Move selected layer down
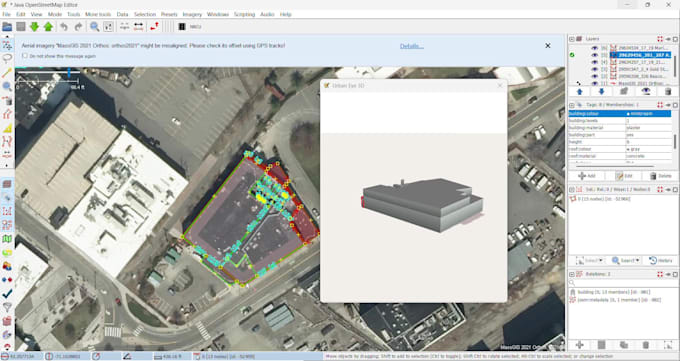The height and width of the screenshot is (361, 680). [601, 91]
